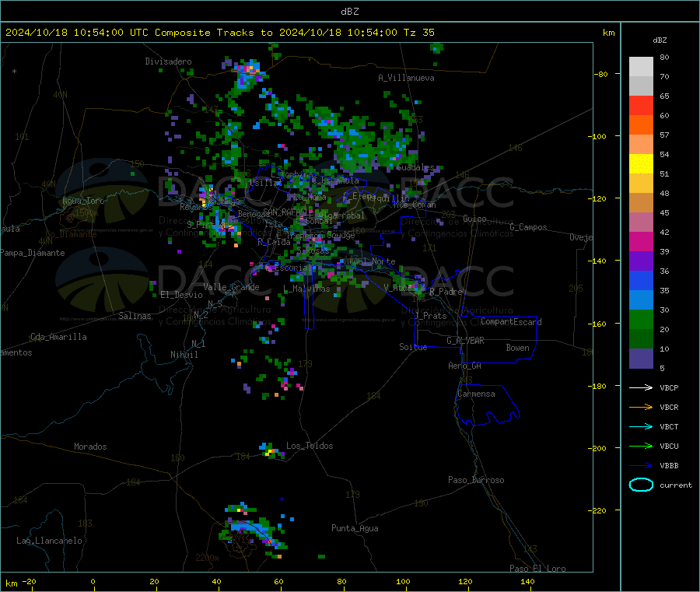Click the 'J_Prats' map label

[431, 316]
